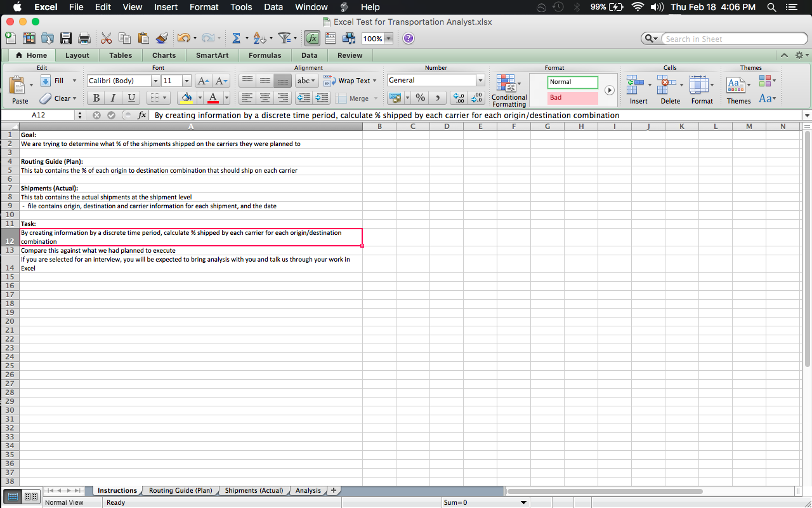Create a new workbook from the toolbar
Screen dimensions: 812x508
(x=10, y=38)
